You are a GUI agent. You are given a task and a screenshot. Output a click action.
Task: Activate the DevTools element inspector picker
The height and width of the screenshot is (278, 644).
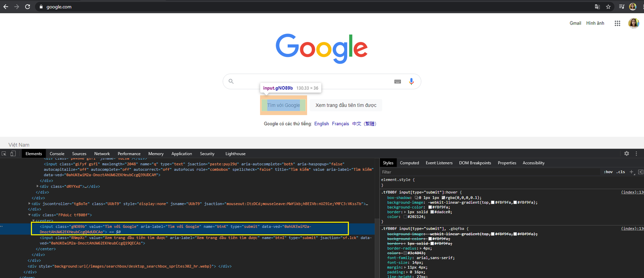tap(4, 154)
